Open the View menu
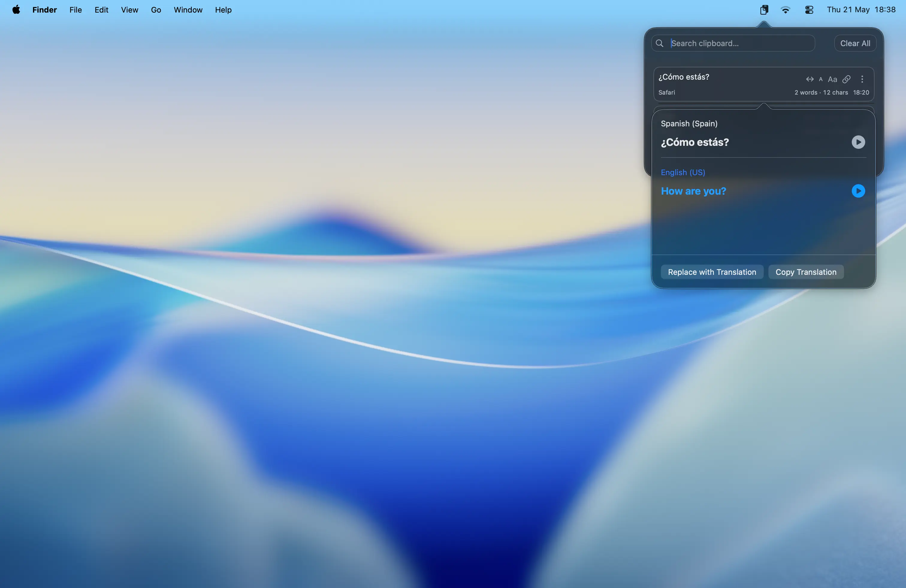Image resolution: width=906 pixels, height=588 pixels. (x=130, y=10)
